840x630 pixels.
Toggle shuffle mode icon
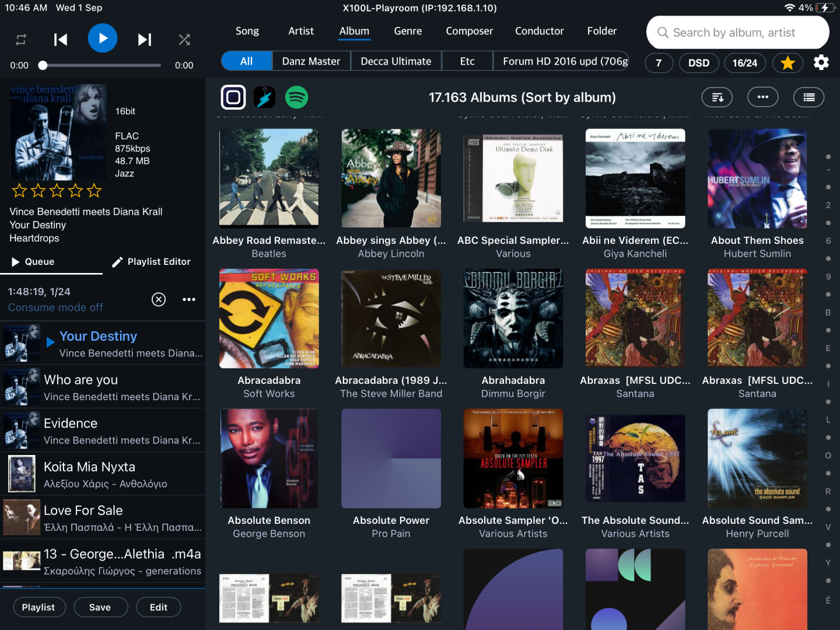click(184, 40)
